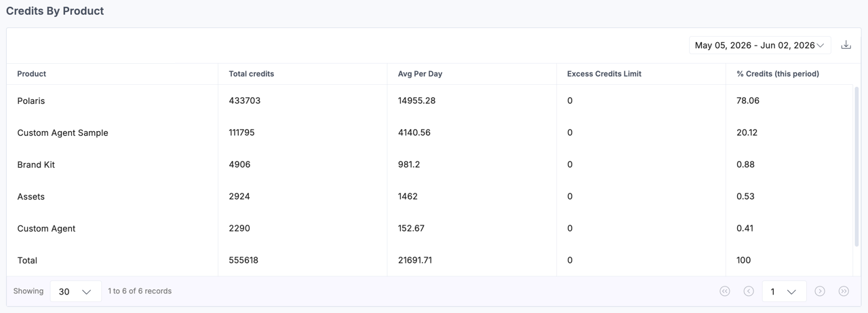Click the average per day value 1462
The image size is (868, 313).
click(x=408, y=196)
